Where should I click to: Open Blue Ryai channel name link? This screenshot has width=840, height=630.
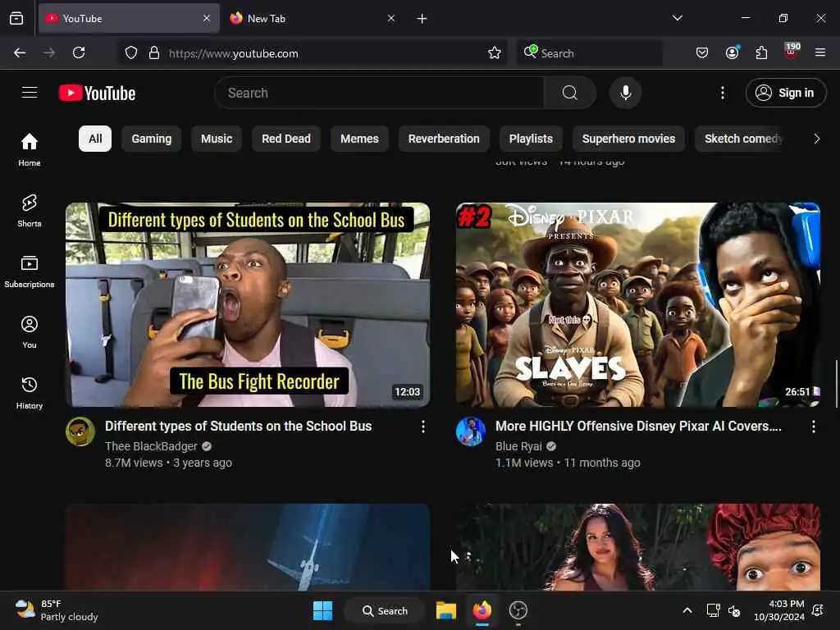tap(518, 446)
